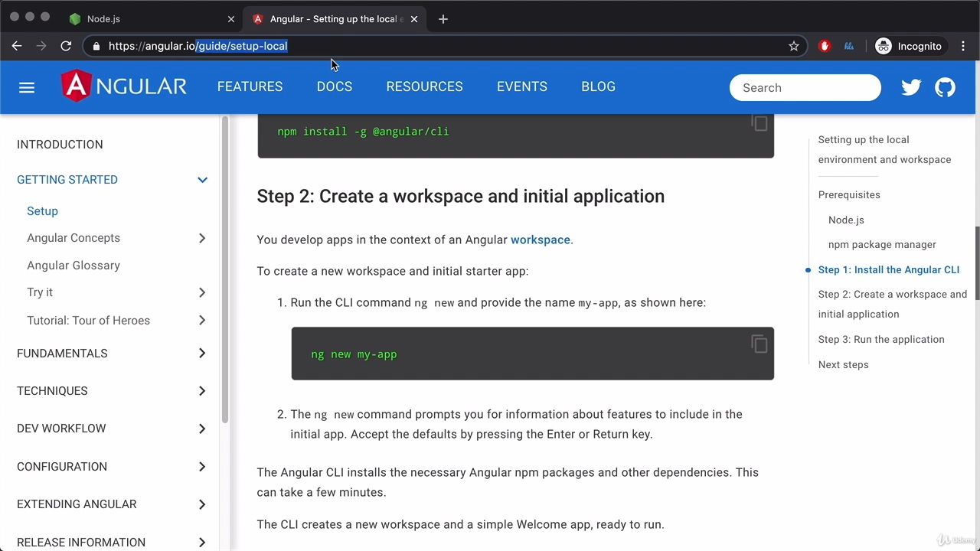Jump to Setting up the local environment
This screenshot has height=551, width=980.
884,149
